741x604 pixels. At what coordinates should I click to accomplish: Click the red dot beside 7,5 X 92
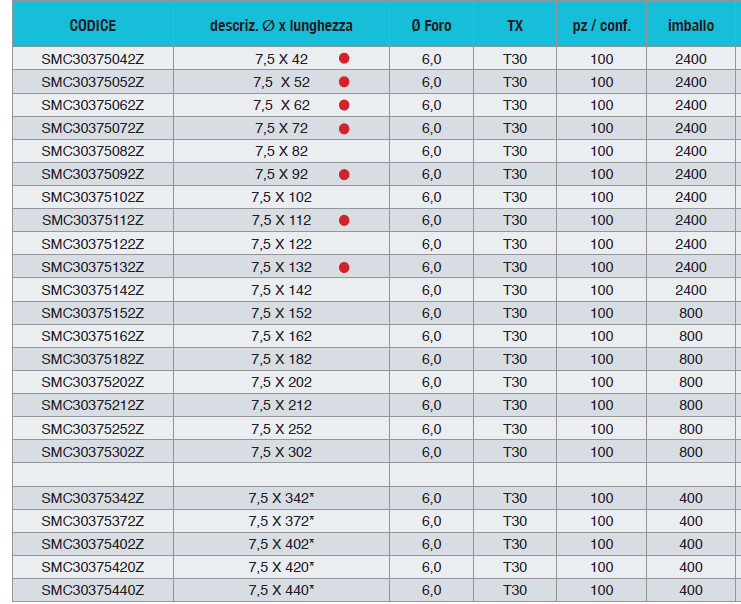(x=344, y=175)
